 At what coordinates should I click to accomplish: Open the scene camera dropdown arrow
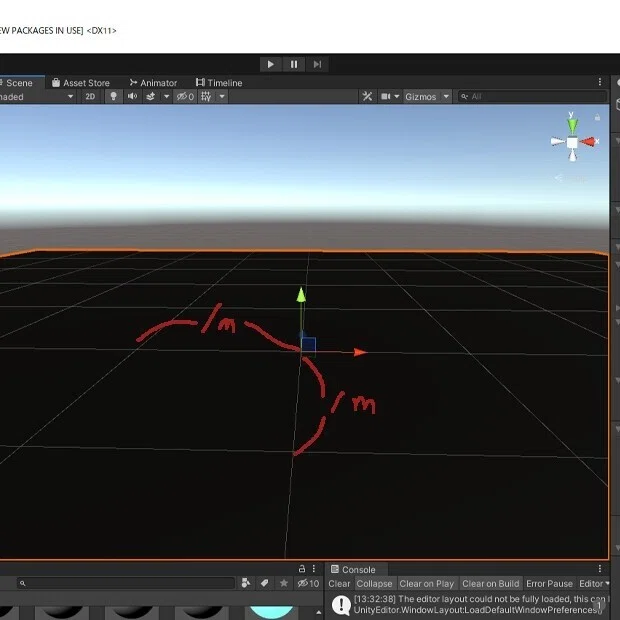(397, 96)
